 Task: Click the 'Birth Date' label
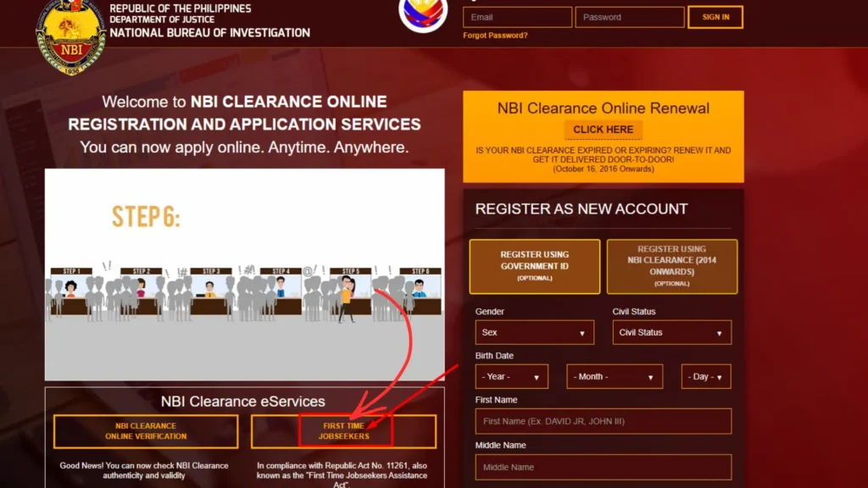point(494,356)
